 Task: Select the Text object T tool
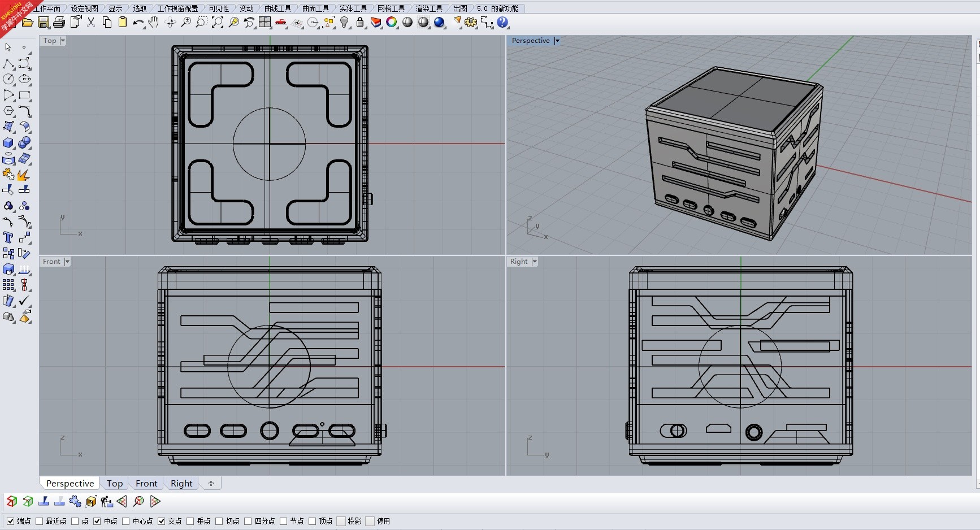click(8, 237)
